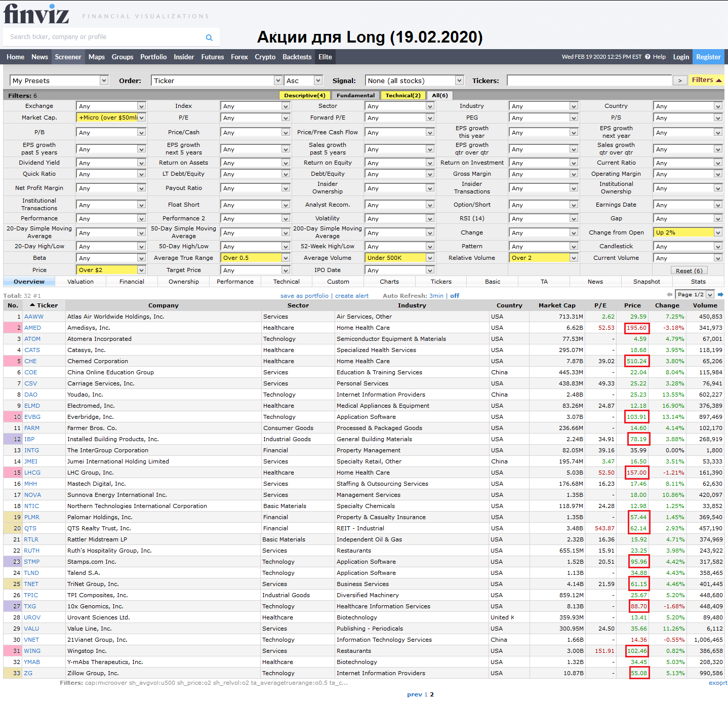Click the prev pagination link
The width and height of the screenshot is (728, 702).
click(415, 694)
